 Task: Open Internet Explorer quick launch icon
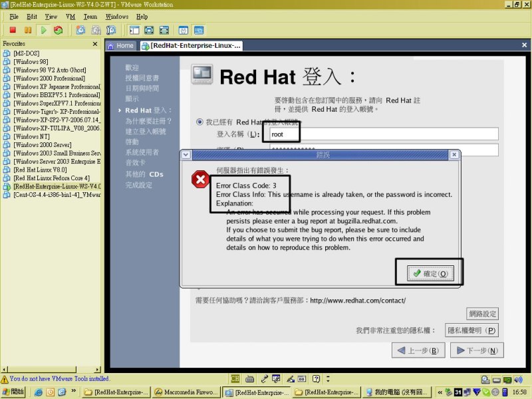click(39, 392)
